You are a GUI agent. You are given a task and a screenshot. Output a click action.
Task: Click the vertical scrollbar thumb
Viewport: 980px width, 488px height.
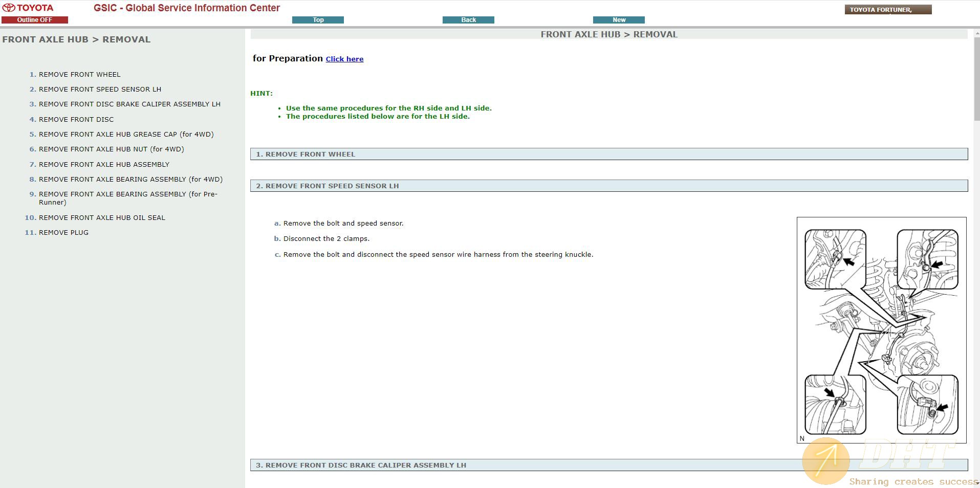976,79
